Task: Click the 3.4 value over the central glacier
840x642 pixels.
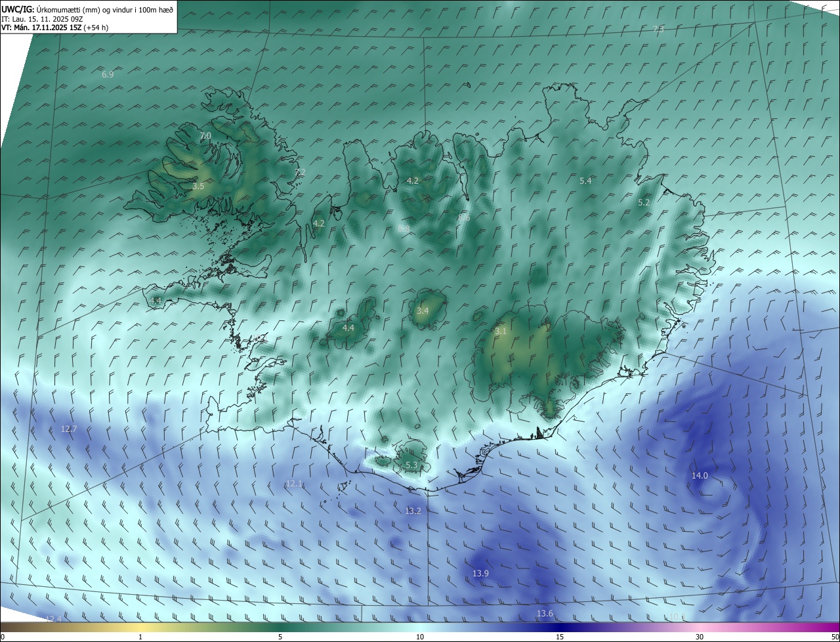Action: [423, 310]
